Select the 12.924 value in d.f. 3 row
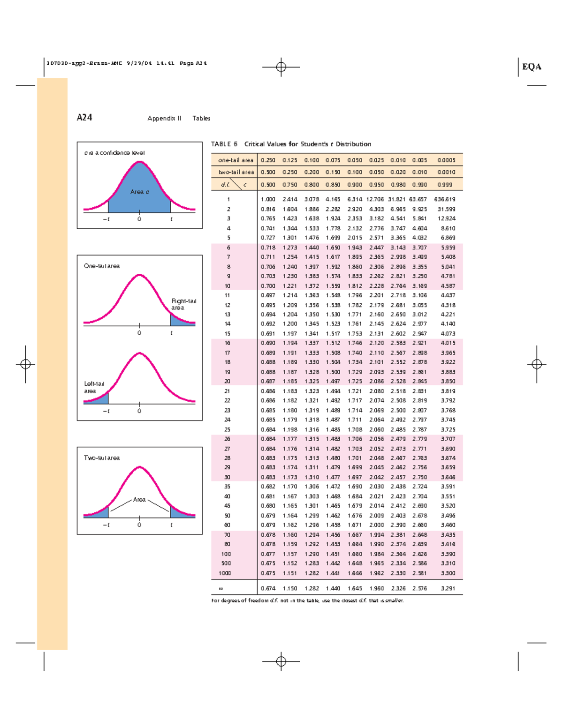 (447, 219)
